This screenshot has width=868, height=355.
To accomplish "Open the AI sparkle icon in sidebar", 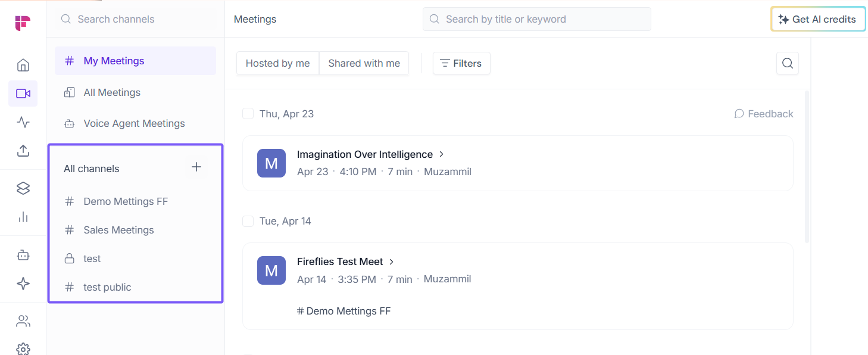I will (23, 284).
